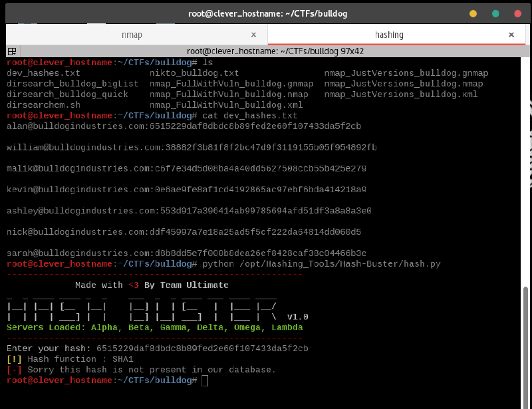532x409 pixels.
Task: Open the terminal grouping grid icon
Action: click(12, 51)
